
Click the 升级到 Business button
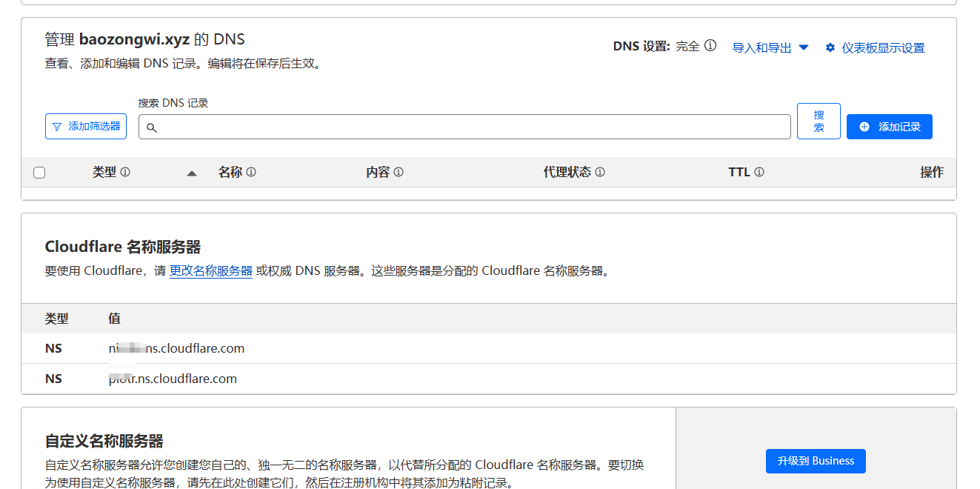pos(816,461)
